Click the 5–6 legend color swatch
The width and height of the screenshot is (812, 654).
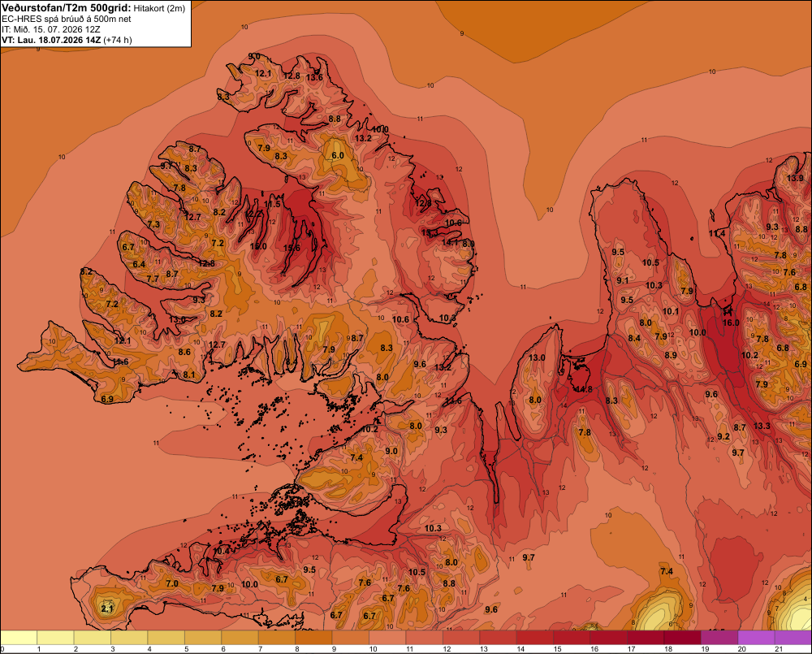pyautogui.click(x=203, y=638)
